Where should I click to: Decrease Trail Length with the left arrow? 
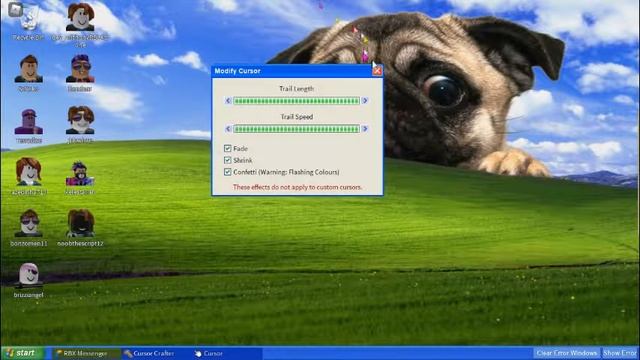coord(228,101)
